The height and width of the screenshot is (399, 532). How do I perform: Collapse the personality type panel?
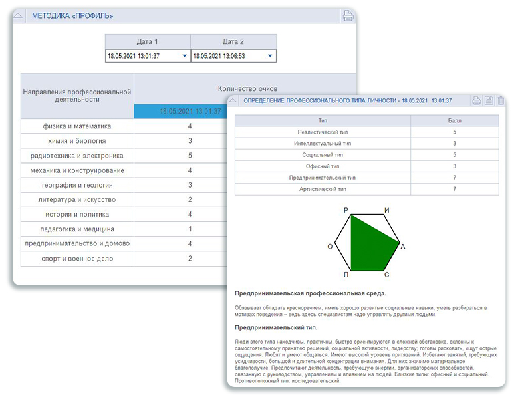pyautogui.click(x=234, y=100)
